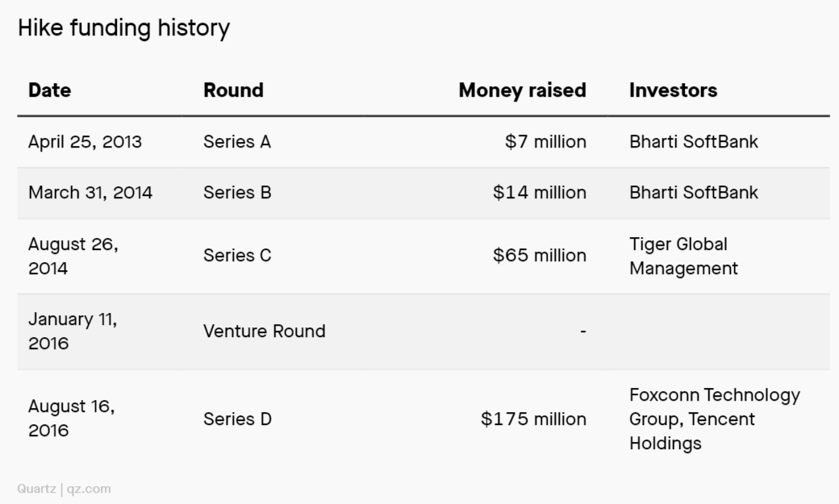Click the Tiger Global Management investor cell
Viewport: 839px width, 504px height.
[683, 256]
